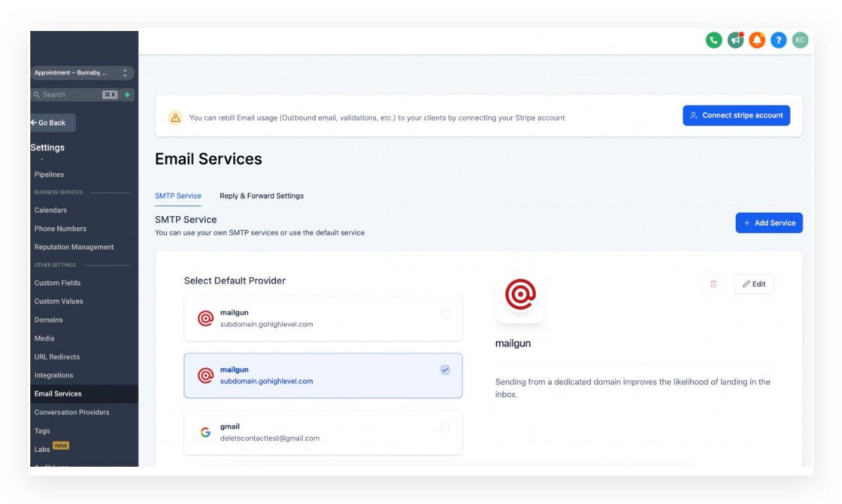Click the blue help question mark icon
Viewport: 842px width, 504px height.
pyautogui.click(x=778, y=40)
